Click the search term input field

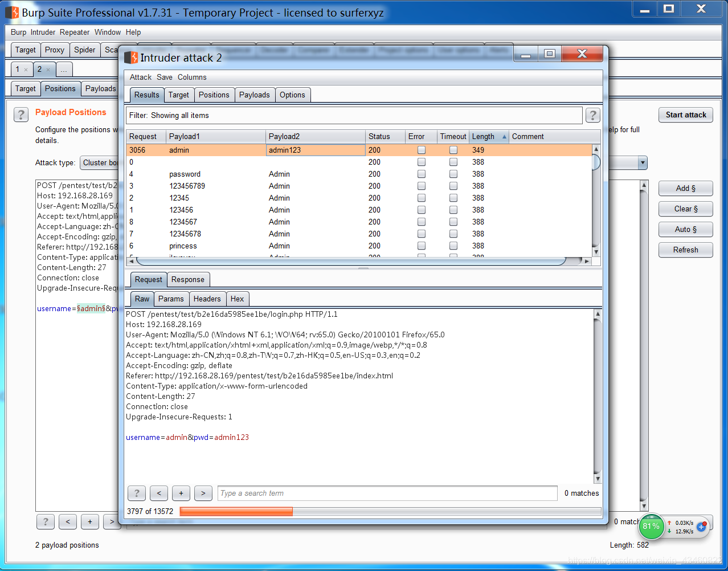pos(387,493)
